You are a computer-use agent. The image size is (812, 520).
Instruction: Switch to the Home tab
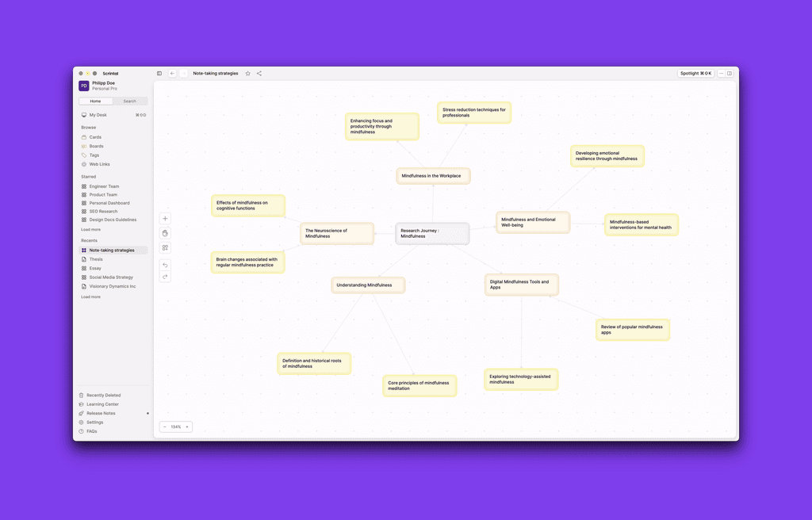pos(95,101)
